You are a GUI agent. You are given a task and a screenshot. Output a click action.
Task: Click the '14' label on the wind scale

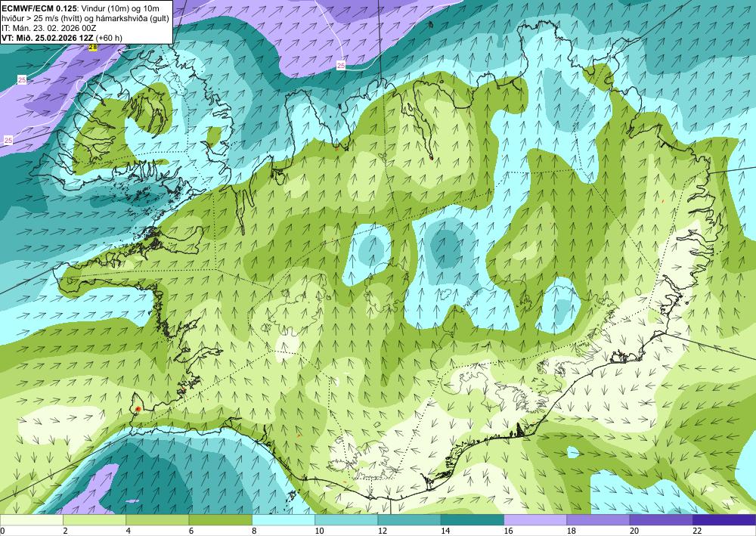point(445,531)
